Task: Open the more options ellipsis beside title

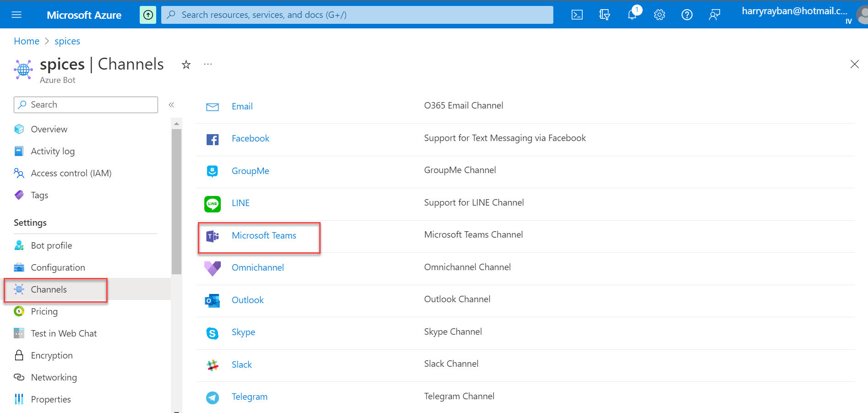Action: tap(208, 64)
